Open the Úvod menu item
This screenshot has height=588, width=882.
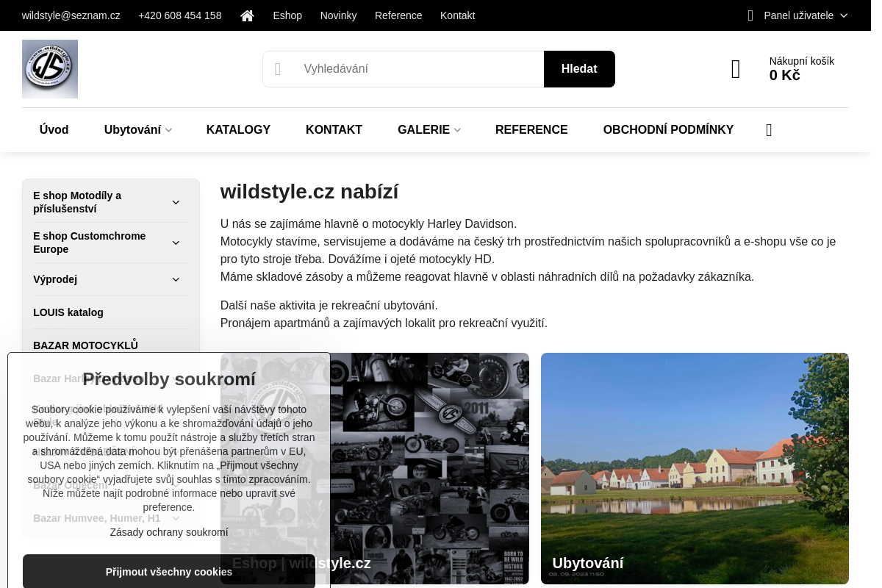(x=54, y=130)
